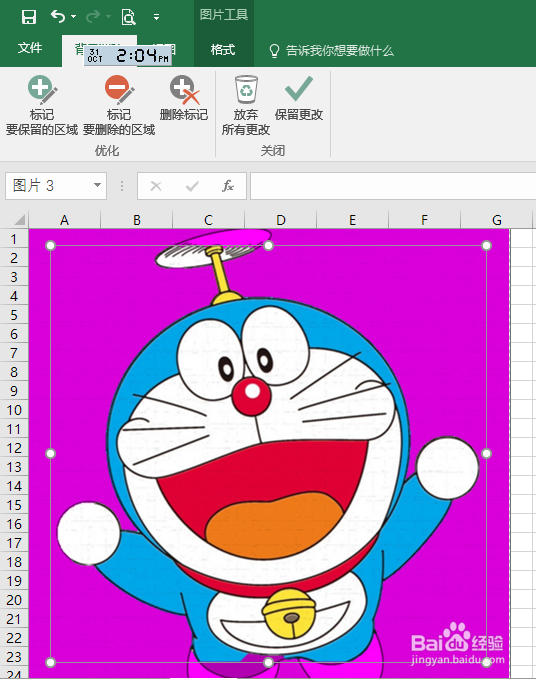The image size is (536, 679).
Task: Select column G header
Action: point(497,220)
